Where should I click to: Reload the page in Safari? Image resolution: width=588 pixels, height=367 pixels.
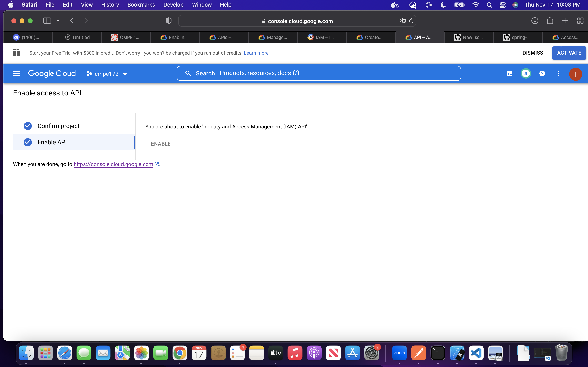point(411,21)
